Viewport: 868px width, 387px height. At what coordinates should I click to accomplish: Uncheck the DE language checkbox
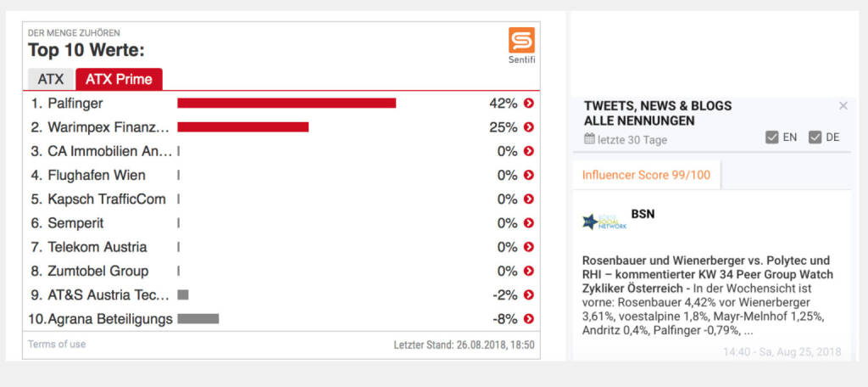click(815, 137)
